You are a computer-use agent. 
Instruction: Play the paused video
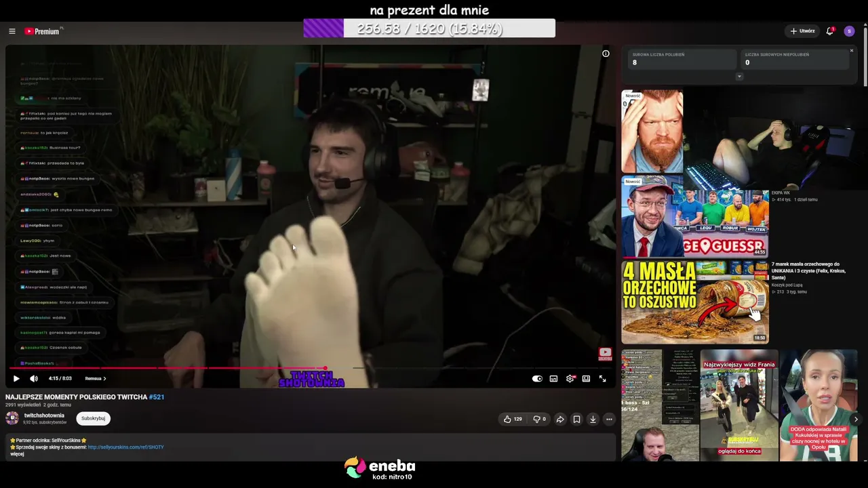pos(16,378)
